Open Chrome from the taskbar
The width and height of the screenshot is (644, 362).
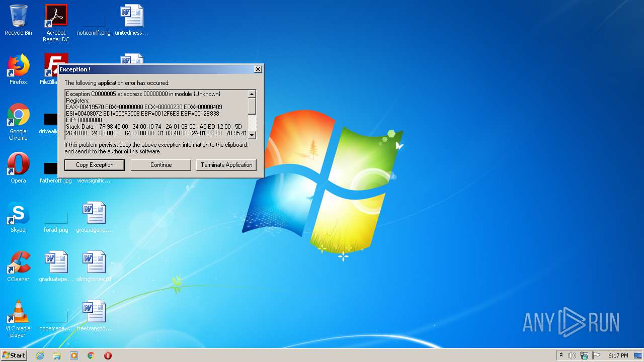point(91,355)
